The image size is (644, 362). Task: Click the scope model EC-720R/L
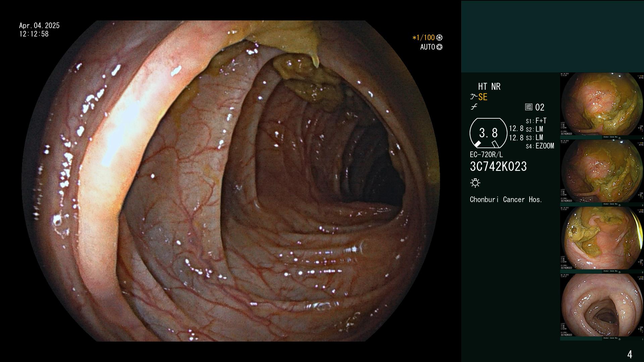coord(486,155)
